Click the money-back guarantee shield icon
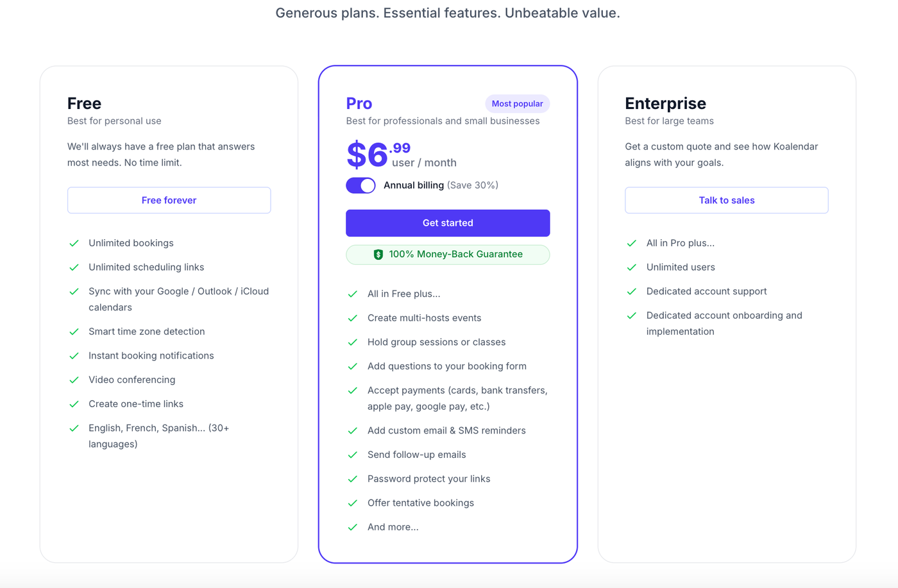This screenshot has height=588, width=898. (x=378, y=255)
